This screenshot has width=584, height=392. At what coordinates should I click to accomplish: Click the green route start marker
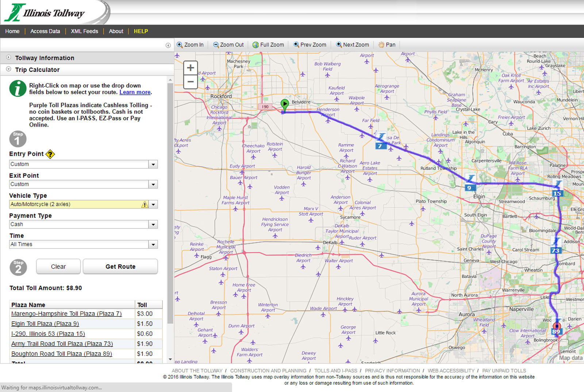pos(285,105)
